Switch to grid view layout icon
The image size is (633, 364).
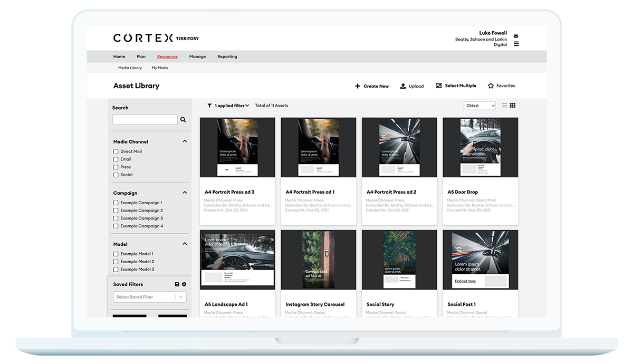pyautogui.click(x=513, y=106)
